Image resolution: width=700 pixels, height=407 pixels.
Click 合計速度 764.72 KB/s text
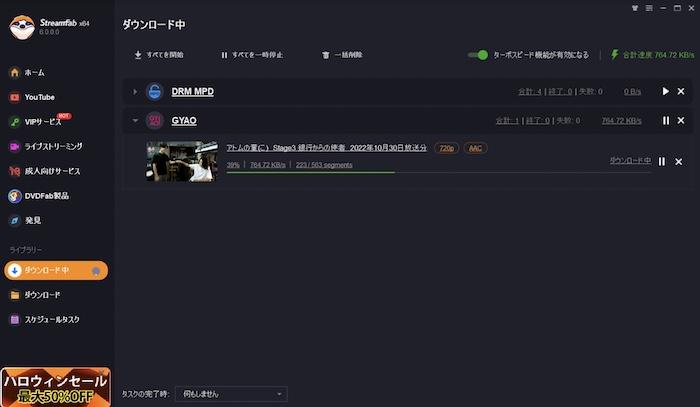(658, 55)
